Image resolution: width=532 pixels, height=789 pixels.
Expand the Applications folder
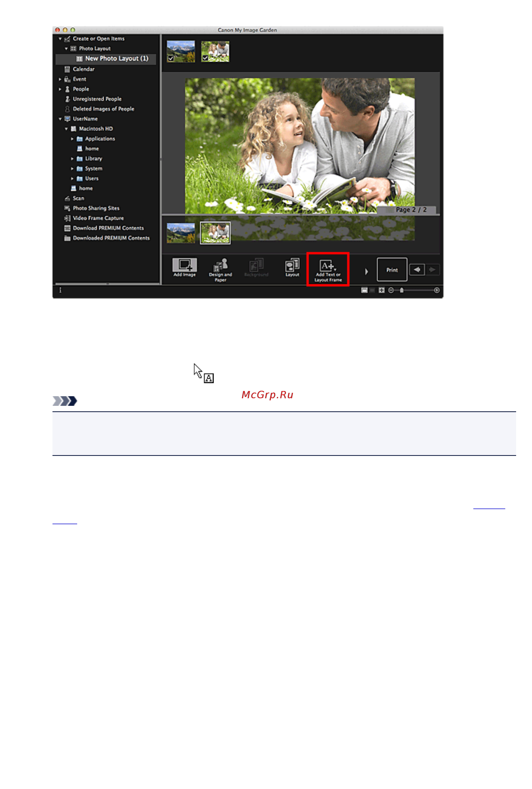tap(72, 139)
